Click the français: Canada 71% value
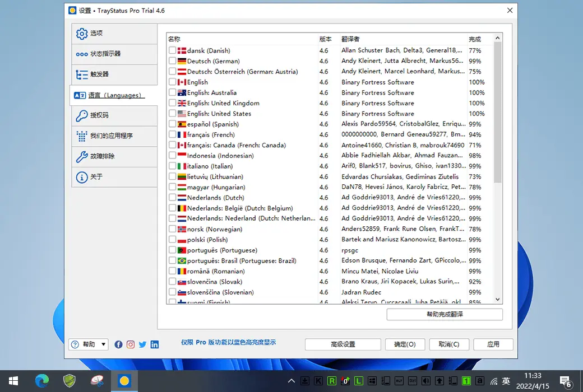This screenshot has width=583, height=392. pyautogui.click(x=475, y=145)
